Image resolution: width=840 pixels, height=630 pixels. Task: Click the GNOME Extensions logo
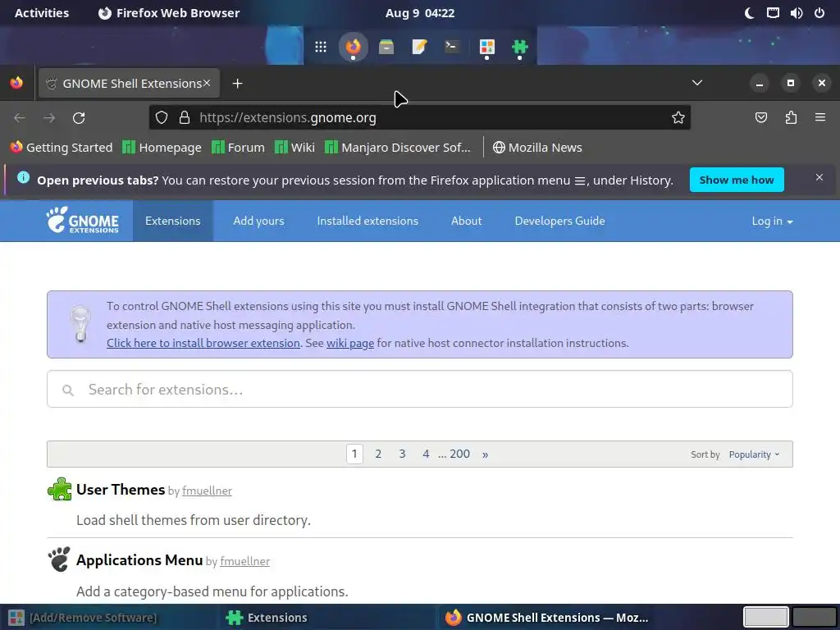click(x=83, y=220)
